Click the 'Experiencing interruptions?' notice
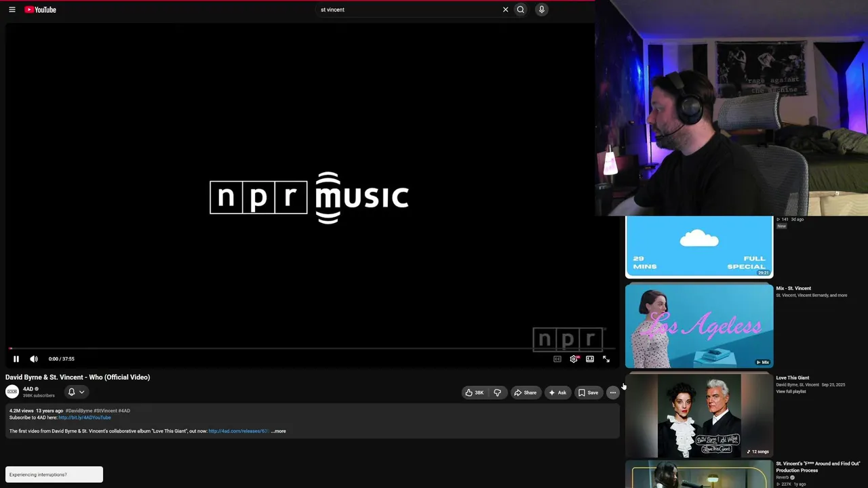The width and height of the screenshot is (868, 488). (x=54, y=474)
